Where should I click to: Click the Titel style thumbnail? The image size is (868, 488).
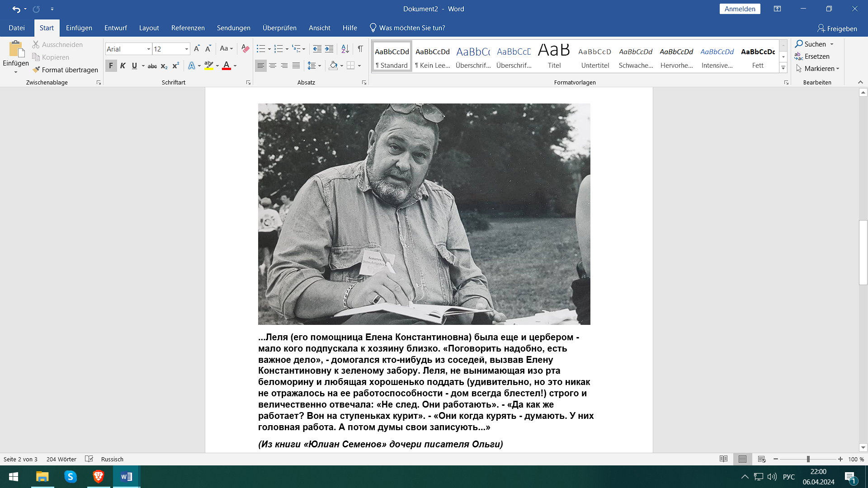(x=554, y=56)
